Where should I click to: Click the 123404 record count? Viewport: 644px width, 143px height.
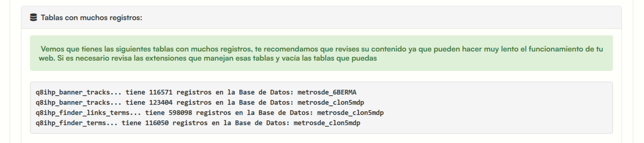coord(161,103)
